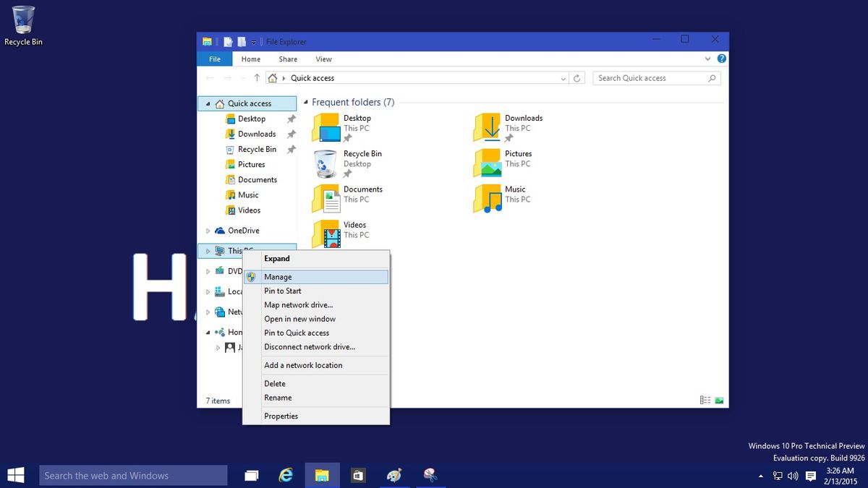868x488 pixels.
Task: Switch to the View ribbon tab
Action: [323, 59]
